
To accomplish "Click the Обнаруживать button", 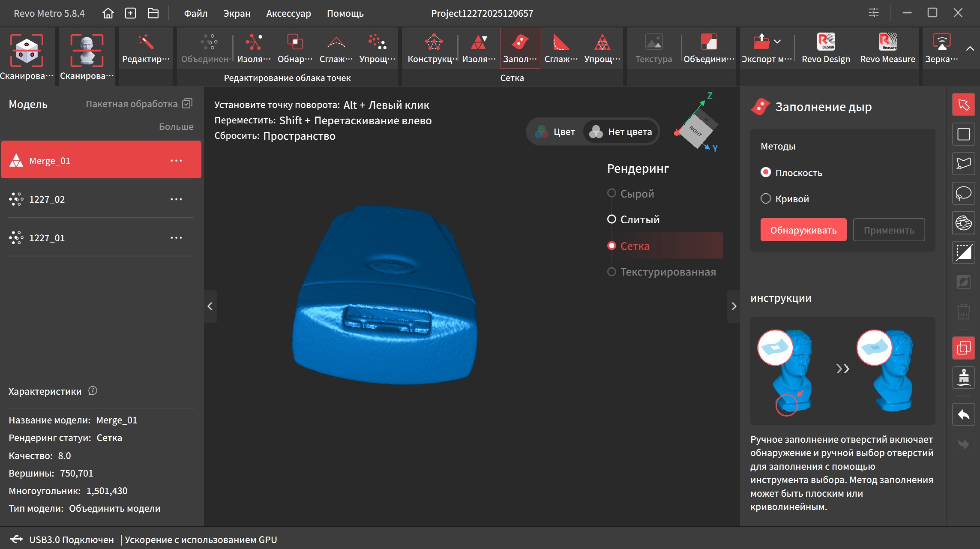I will [803, 230].
